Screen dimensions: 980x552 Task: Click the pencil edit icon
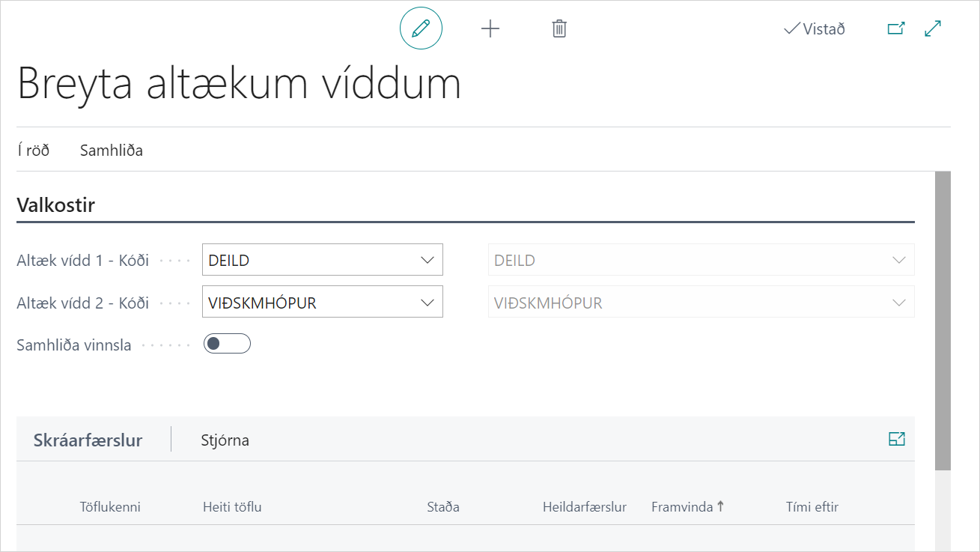pos(421,28)
